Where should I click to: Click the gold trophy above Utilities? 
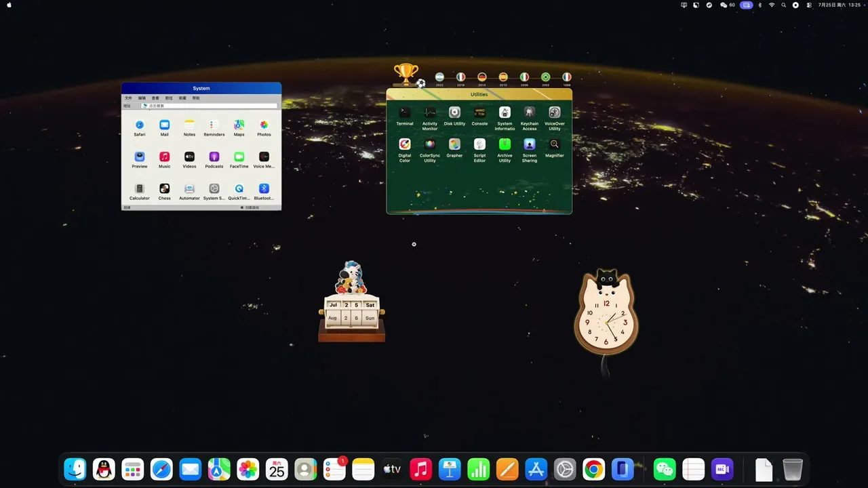(x=406, y=74)
